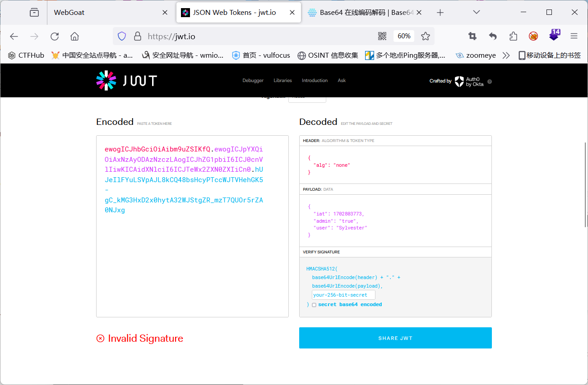Expand the list all tabs chevron
The image size is (588, 385).
click(477, 12)
